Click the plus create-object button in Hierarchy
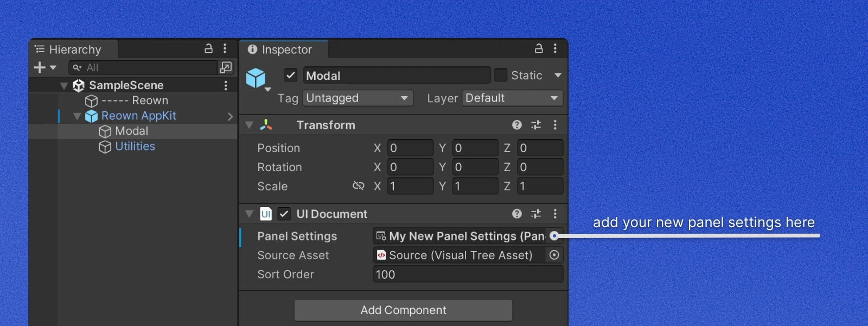Image resolution: width=868 pixels, height=326 pixels. [40, 67]
